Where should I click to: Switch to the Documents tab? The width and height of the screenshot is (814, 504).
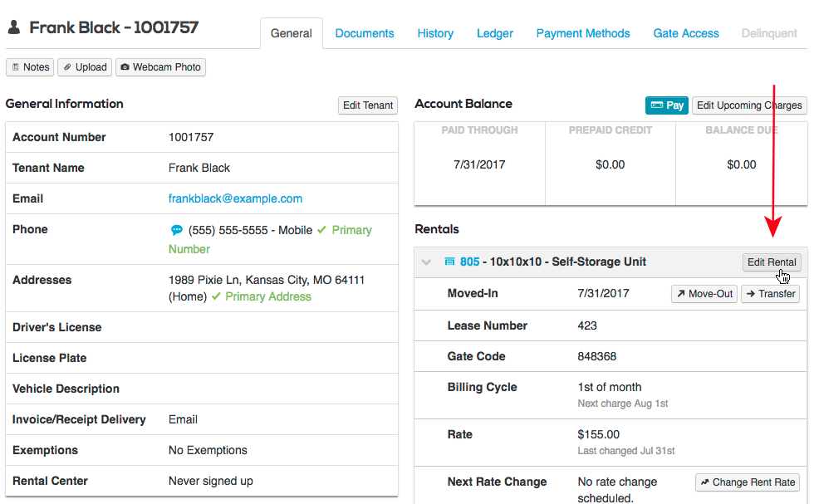[x=365, y=34]
